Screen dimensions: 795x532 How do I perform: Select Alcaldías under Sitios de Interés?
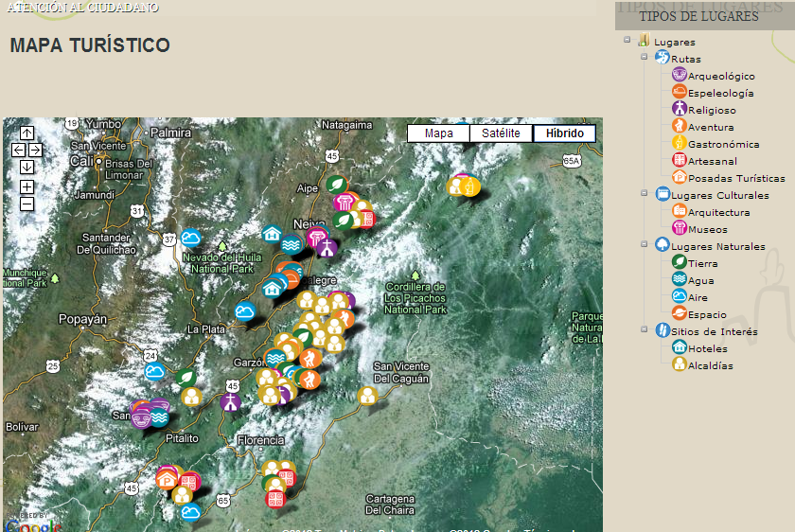710,365
